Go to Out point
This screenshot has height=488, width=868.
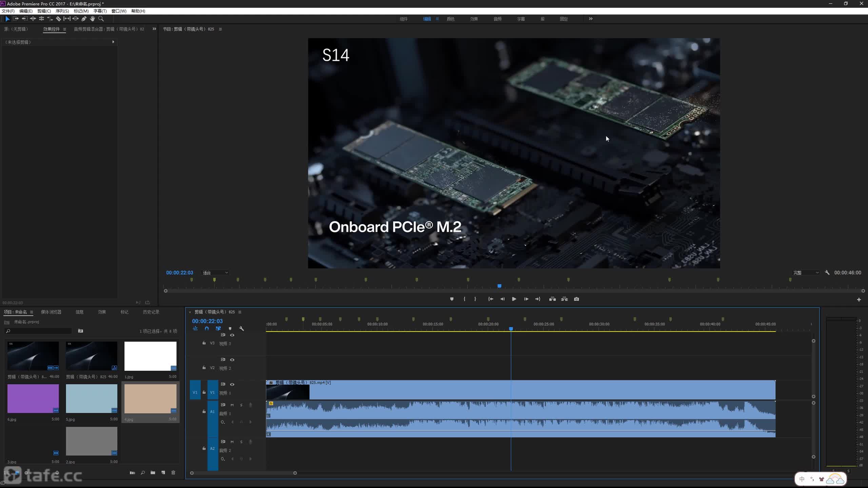(538, 299)
